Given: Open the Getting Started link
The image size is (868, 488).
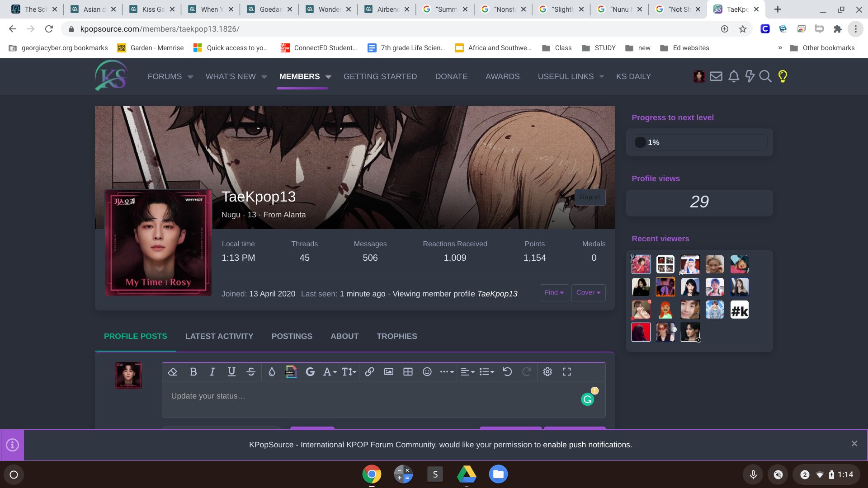Looking at the screenshot, I should click(380, 77).
